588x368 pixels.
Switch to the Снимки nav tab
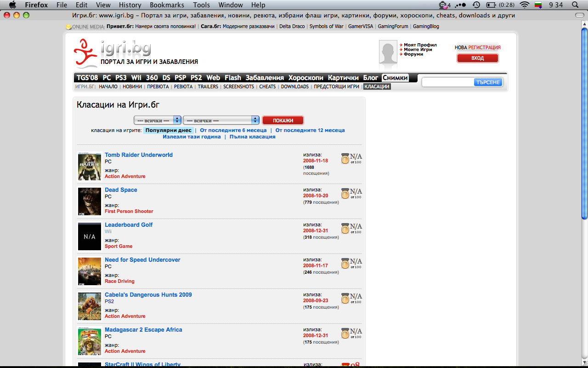[x=395, y=78]
